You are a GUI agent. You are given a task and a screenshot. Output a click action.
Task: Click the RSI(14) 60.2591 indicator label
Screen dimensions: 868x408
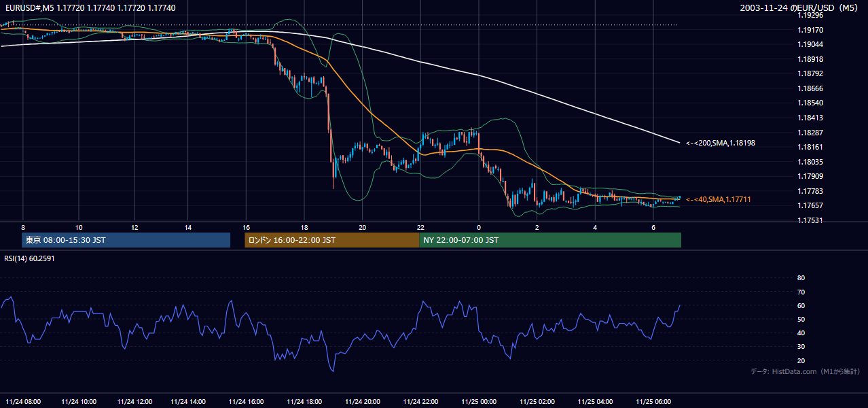pyautogui.click(x=29, y=258)
